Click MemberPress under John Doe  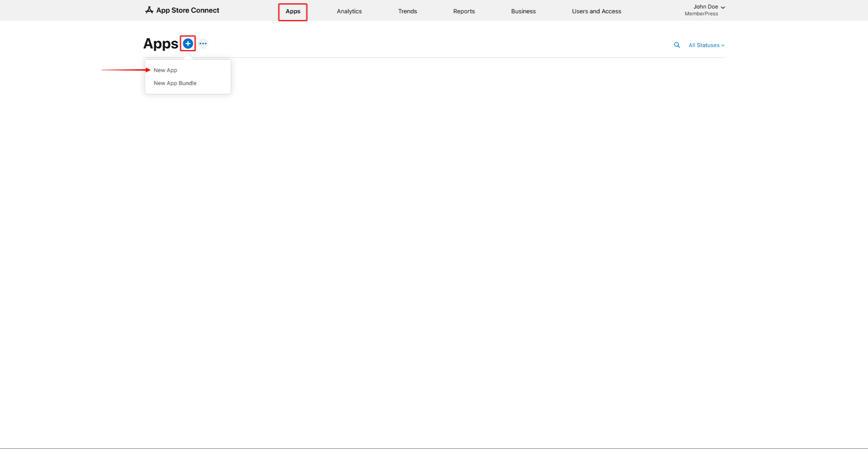(701, 14)
